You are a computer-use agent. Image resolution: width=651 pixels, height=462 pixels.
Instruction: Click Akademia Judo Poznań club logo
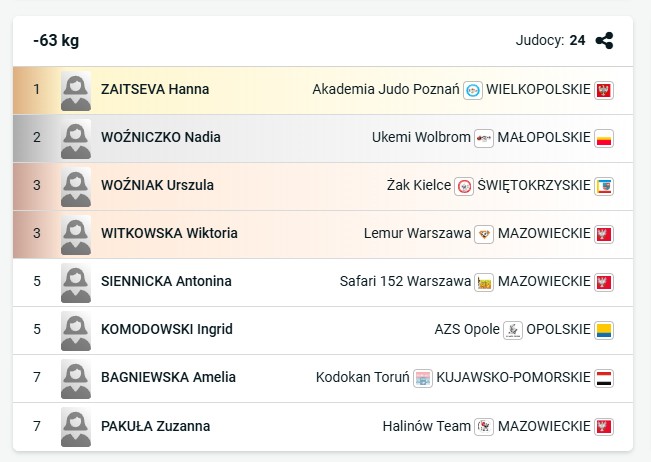473,90
